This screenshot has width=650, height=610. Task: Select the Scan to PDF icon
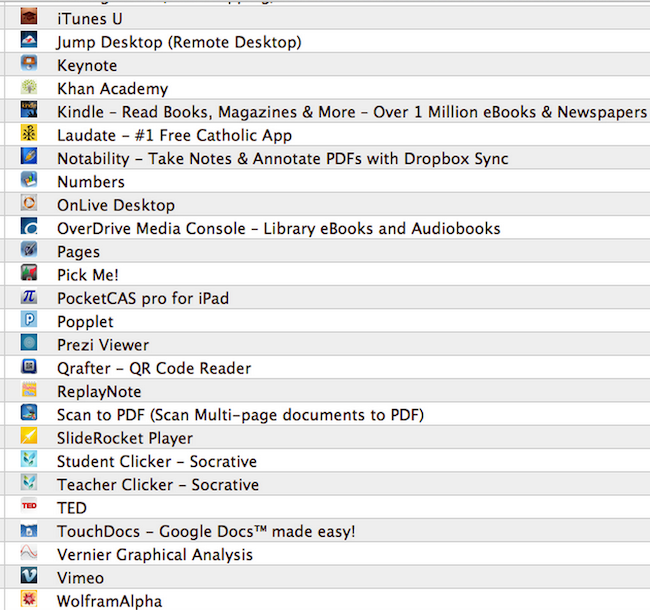(29, 412)
